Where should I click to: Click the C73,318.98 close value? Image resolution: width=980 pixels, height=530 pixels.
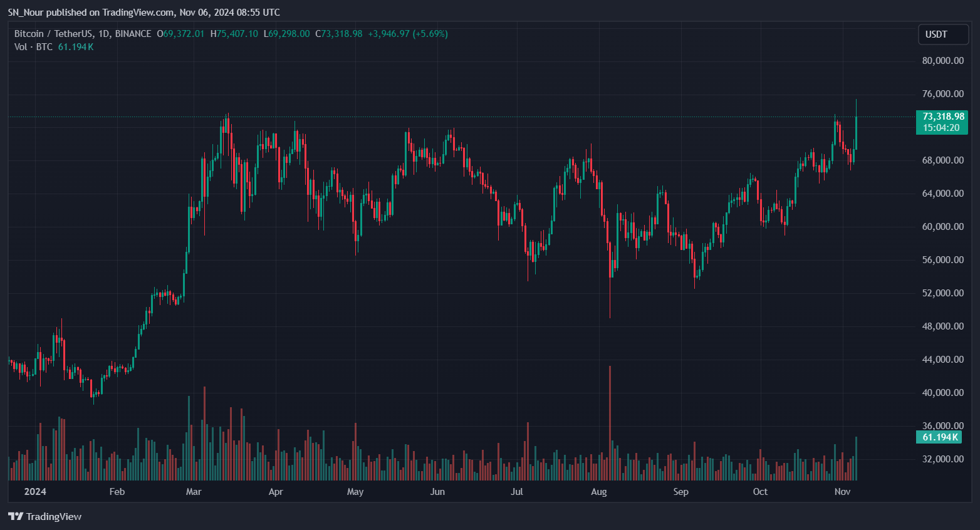click(x=339, y=34)
